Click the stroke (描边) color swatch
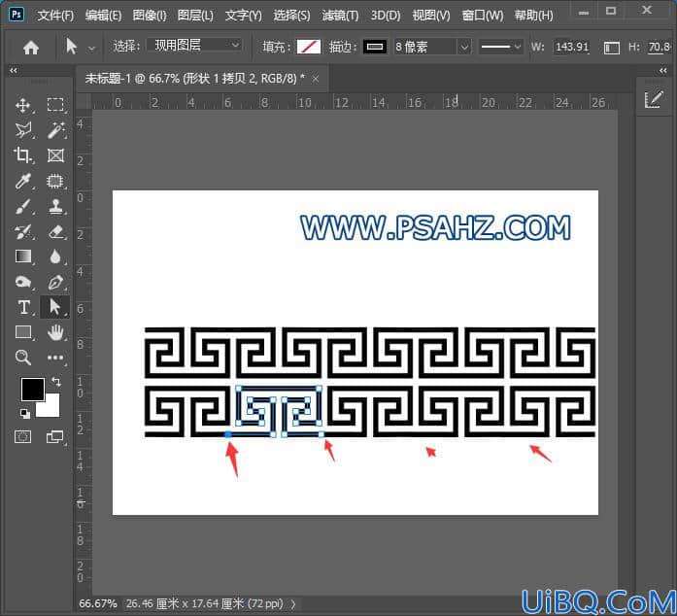The image size is (677, 616). pos(374,47)
